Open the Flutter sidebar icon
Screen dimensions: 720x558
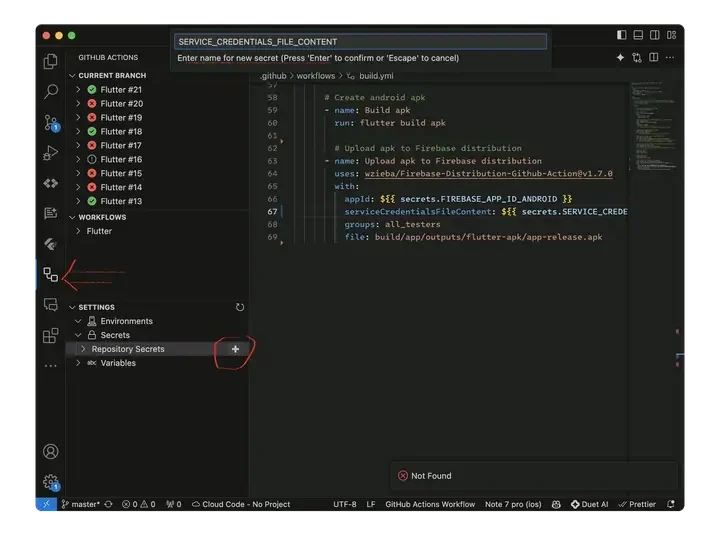pyautogui.click(x=51, y=244)
